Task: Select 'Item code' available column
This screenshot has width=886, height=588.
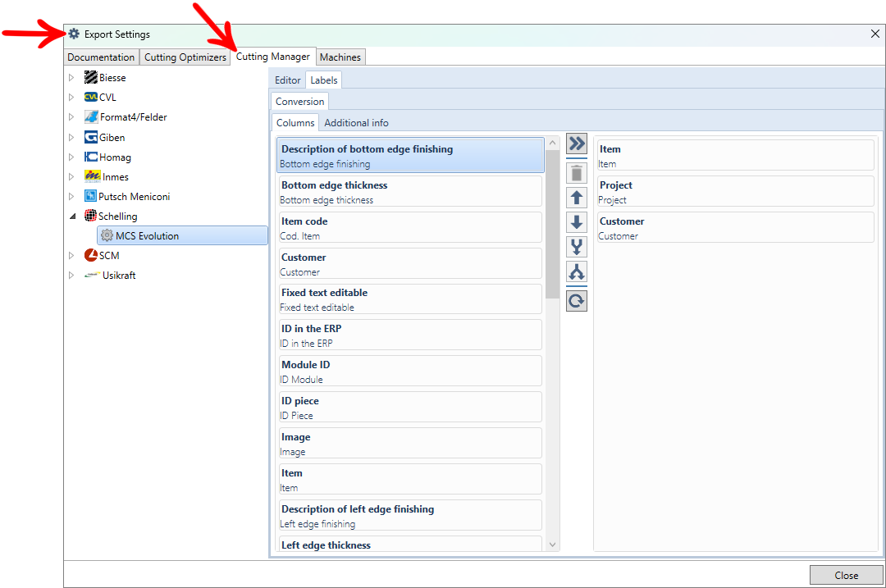Action: point(411,228)
